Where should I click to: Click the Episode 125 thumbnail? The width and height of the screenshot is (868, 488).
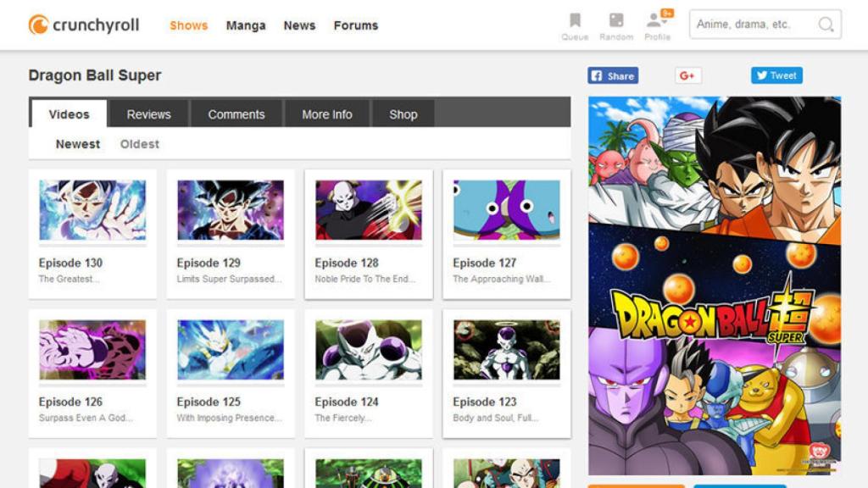pyautogui.click(x=230, y=350)
